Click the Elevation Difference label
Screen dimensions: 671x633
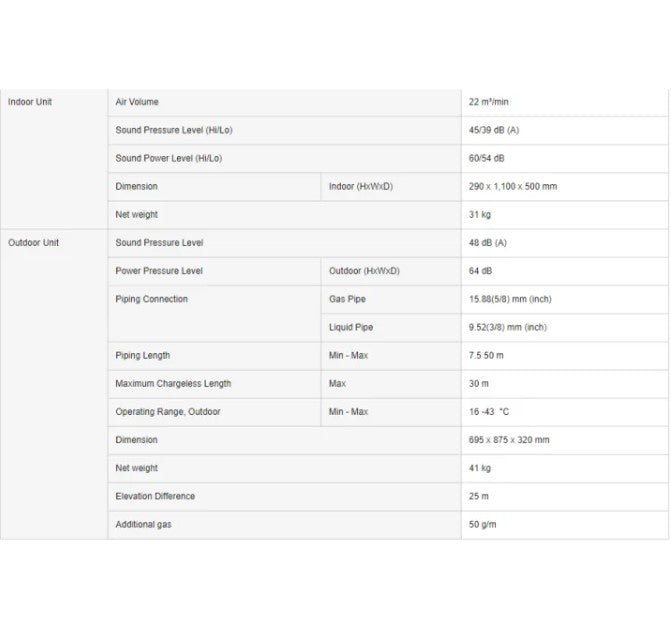point(155,496)
